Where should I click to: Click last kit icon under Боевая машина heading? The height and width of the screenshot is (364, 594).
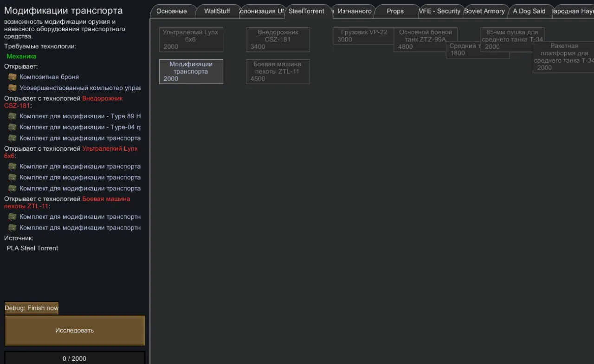(12, 228)
